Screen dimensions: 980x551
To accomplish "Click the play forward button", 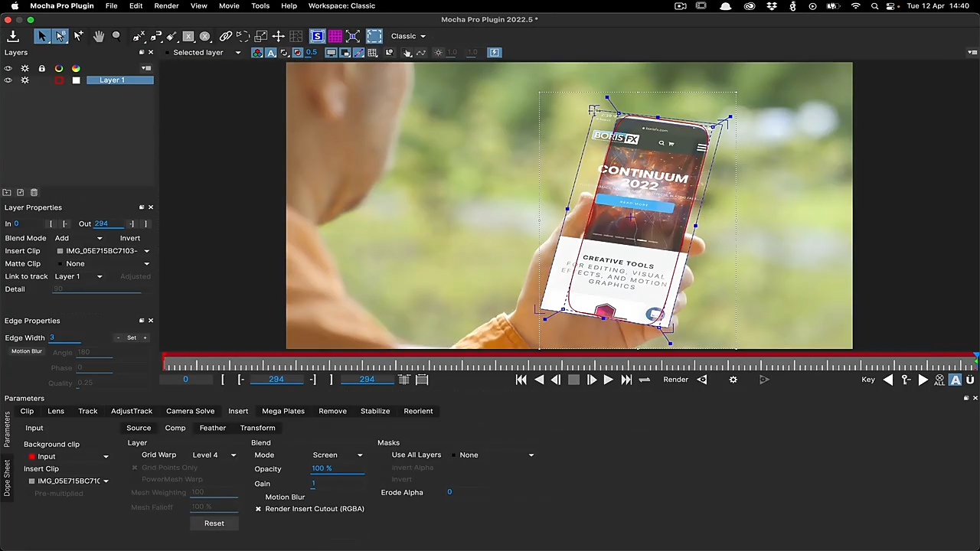I will coord(608,380).
